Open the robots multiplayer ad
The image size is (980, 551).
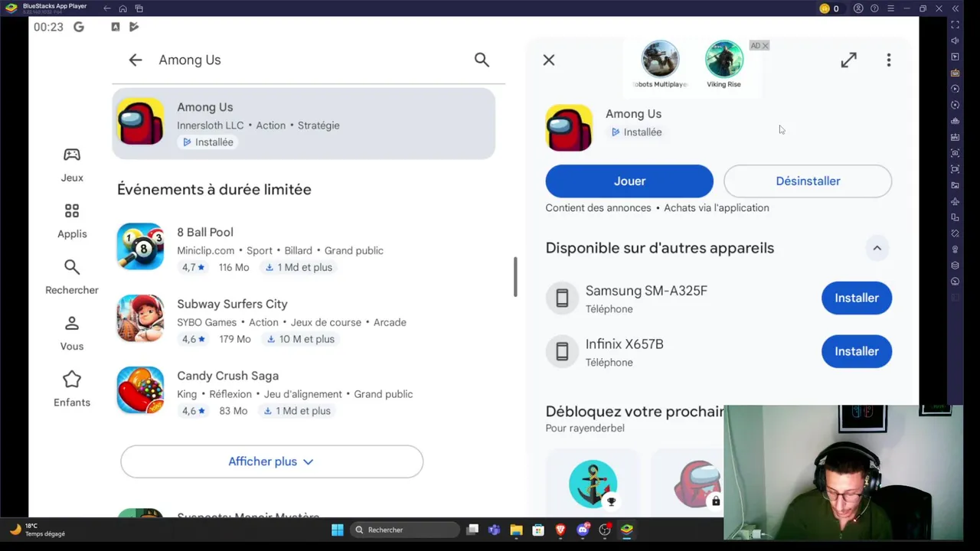pos(660,64)
